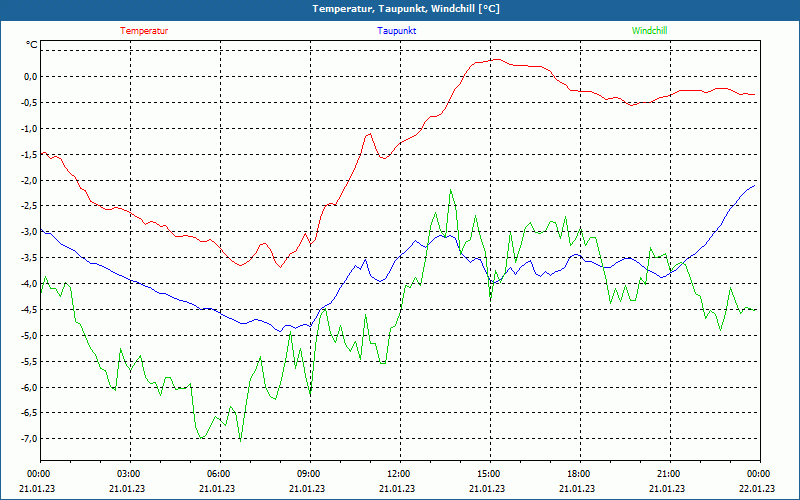Image resolution: width=800 pixels, height=500 pixels.
Task: Click the 18:00 time axis label
Action: pyautogui.click(x=580, y=474)
